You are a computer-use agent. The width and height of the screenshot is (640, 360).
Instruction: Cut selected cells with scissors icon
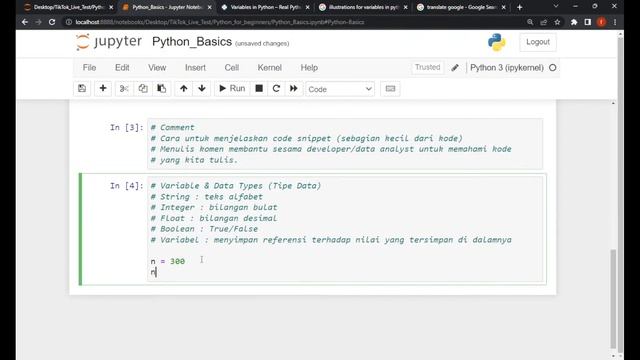click(x=124, y=89)
